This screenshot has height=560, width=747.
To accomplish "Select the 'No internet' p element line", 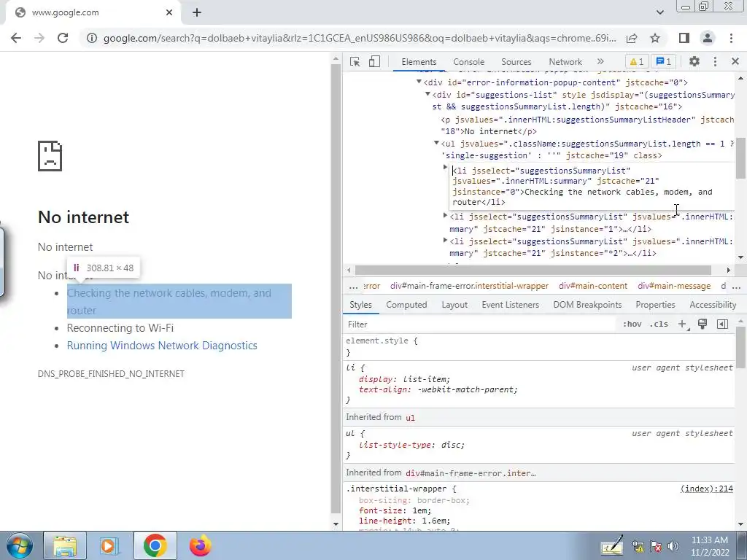I will pos(587,125).
